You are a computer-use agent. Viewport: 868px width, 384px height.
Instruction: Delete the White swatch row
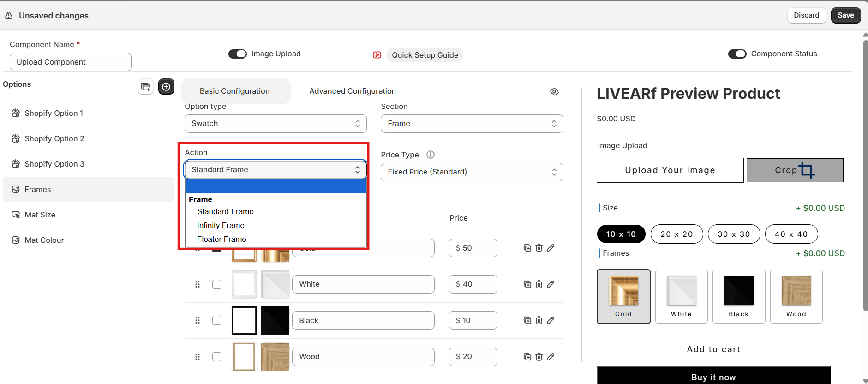539,284
